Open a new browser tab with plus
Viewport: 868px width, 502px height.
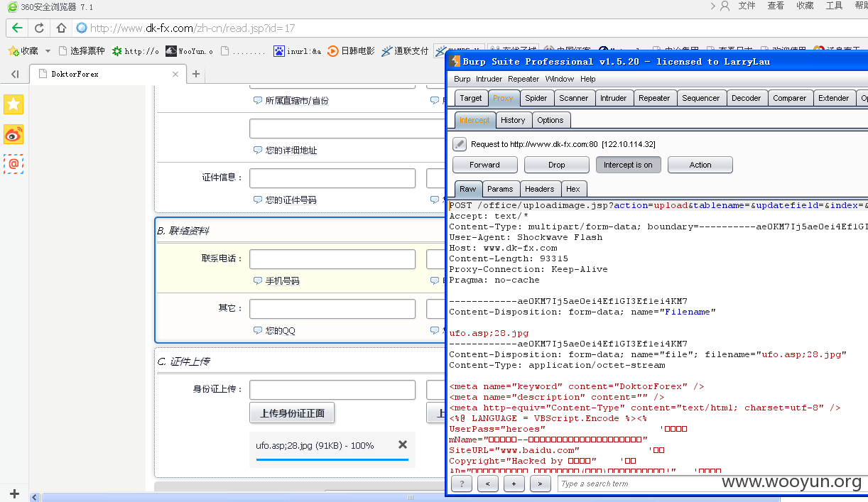point(196,74)
